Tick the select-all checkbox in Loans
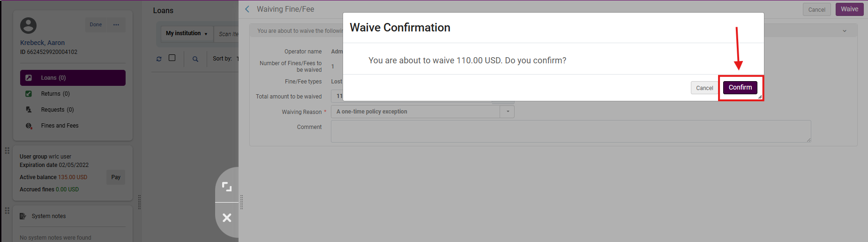This screenshot has width=868, height=242. pyautogui.click(x=172, y=58)
